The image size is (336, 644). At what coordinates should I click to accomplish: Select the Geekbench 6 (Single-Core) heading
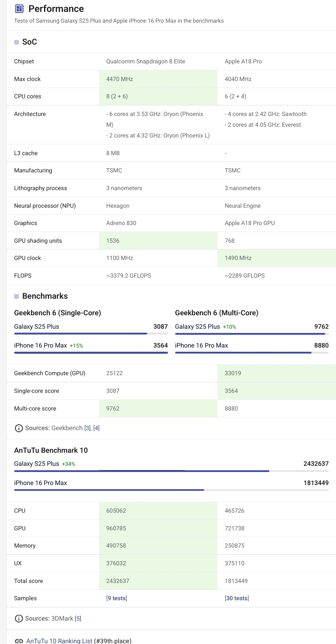click(58, 313)
